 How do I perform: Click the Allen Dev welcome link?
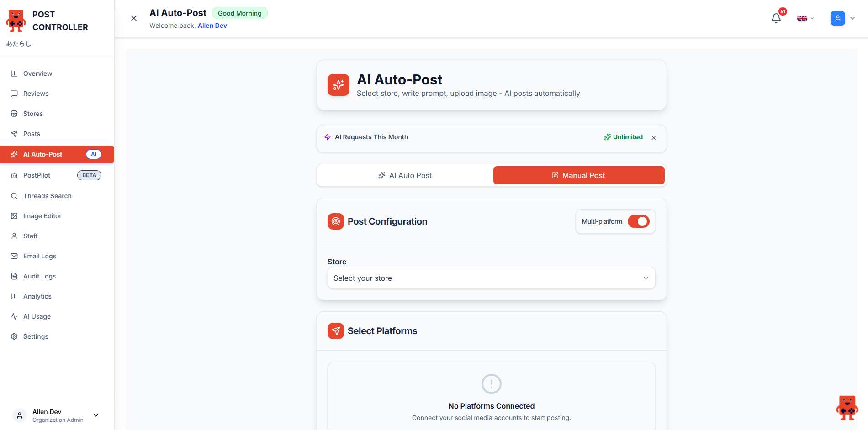point(212,26)
